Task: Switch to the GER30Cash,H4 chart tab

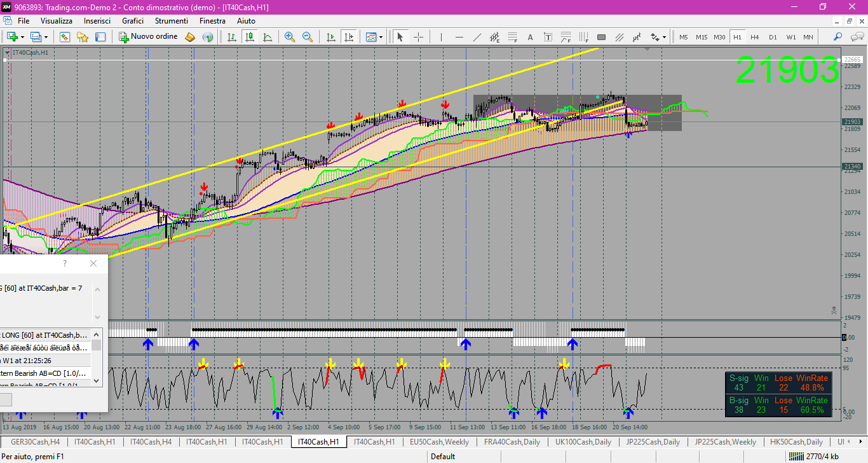Action: tap(35, 442)
